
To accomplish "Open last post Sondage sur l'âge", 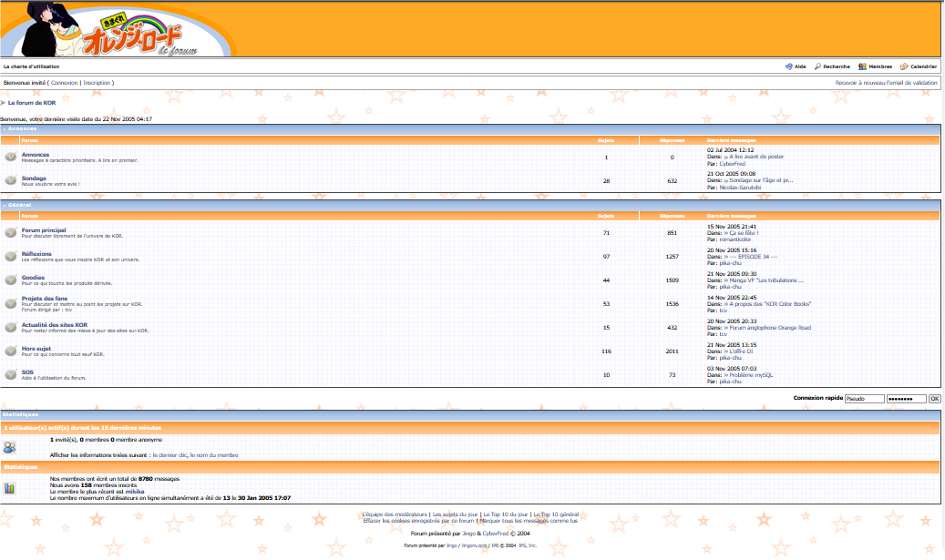I will coord(761,180).
